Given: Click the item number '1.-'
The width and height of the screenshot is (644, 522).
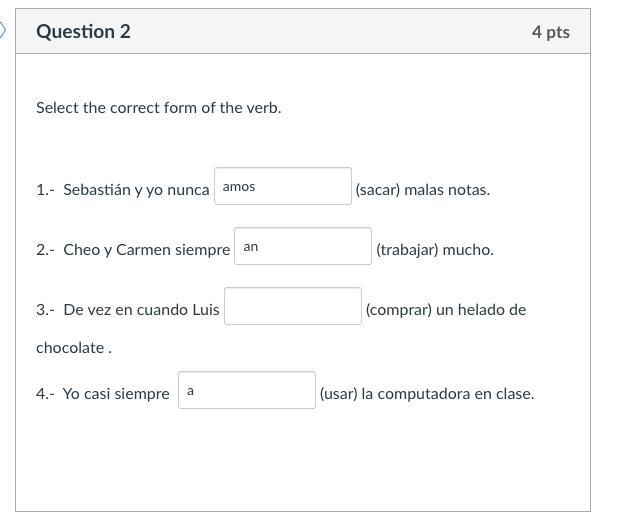Looking at the screenshot, I should 45,190.
